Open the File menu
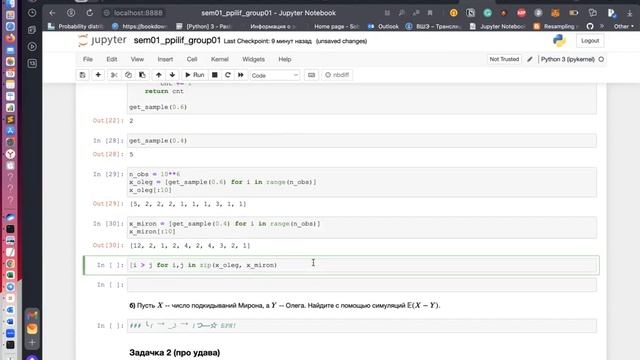This screenshot has width=640, height=360. (88, 59)
